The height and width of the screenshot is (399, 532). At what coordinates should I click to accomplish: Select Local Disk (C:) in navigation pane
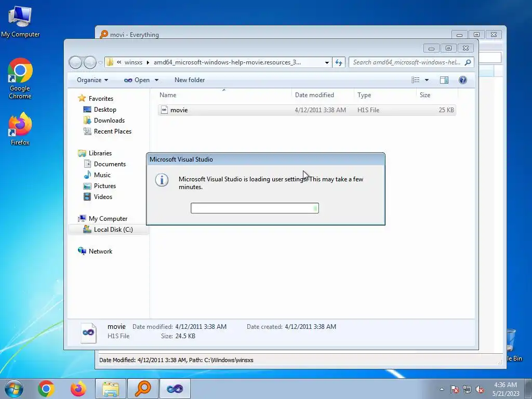(x=113, y=229)
